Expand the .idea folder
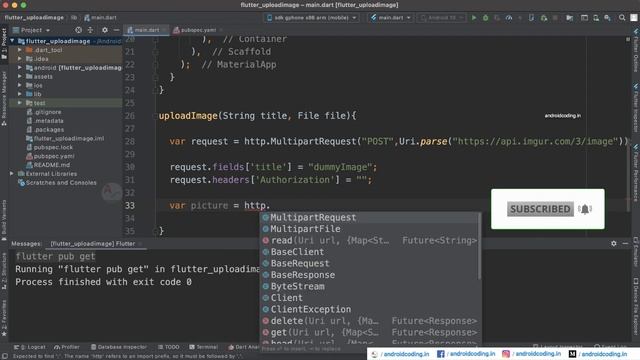Screen dimensions: 640x360 pos(19,59)
